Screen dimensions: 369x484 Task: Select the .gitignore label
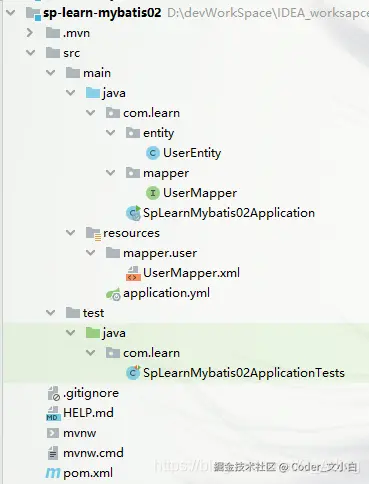click(91, 394)
